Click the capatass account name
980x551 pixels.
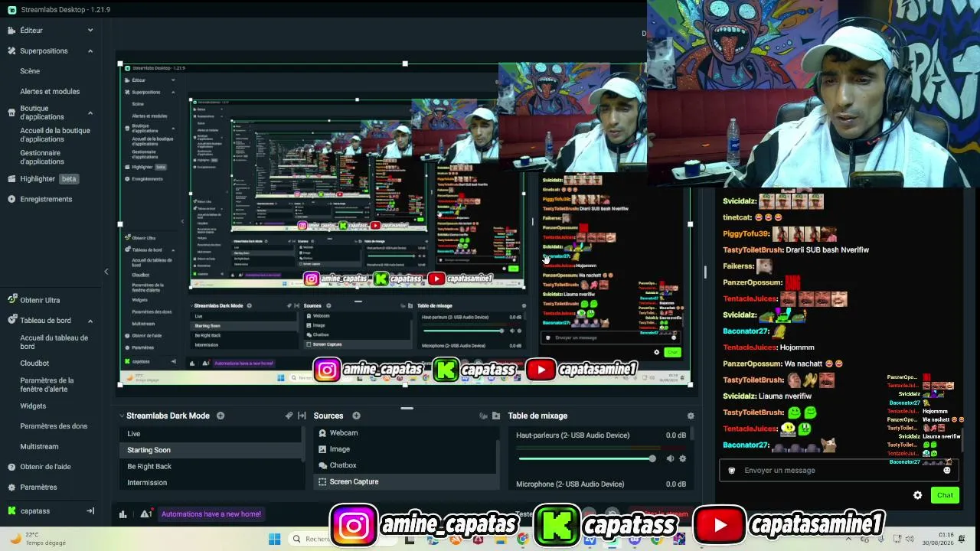coord(35,510)
